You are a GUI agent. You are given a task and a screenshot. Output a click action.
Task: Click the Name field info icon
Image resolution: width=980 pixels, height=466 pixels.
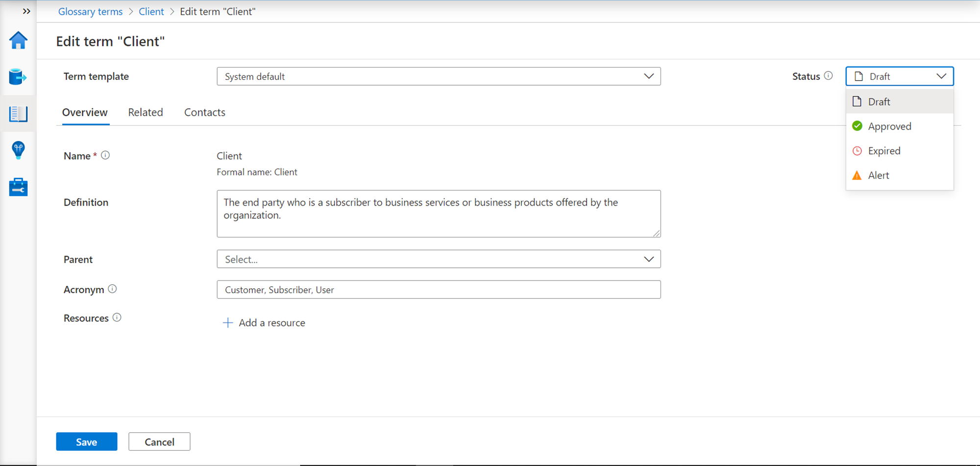point(105,156)
